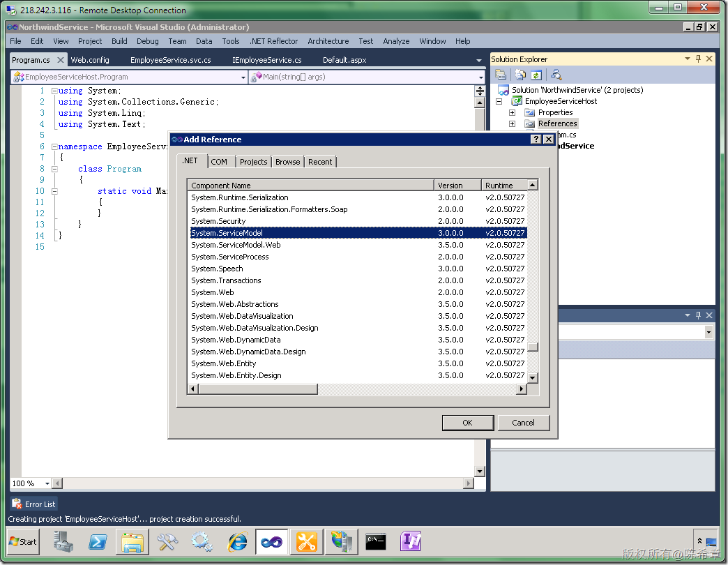Open the Solution Explorer window position dropdown
The height and width of the screenshot is (565, 728).
[x=688, y=59]
